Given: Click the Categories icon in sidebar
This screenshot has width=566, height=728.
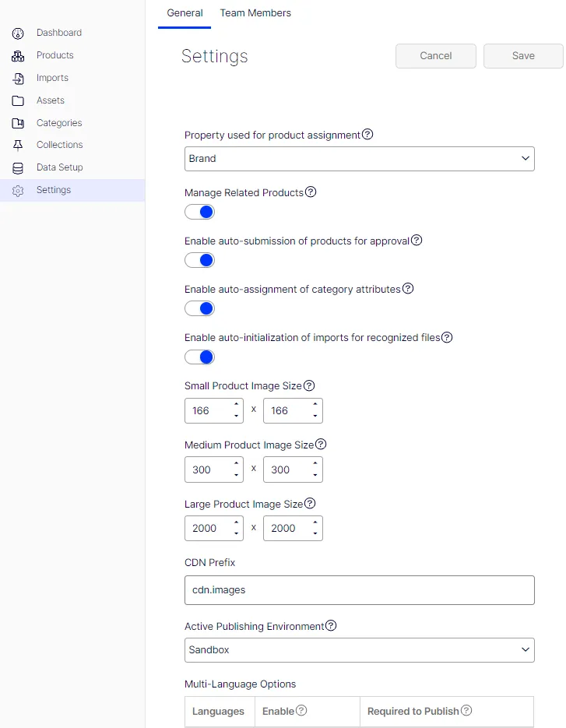Looking at the screenshot, I should [18, 123].
